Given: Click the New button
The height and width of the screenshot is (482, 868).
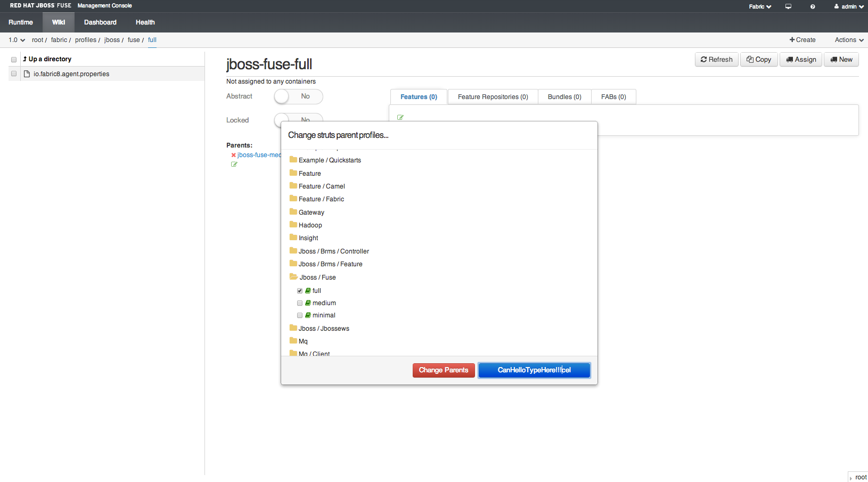Looking at the screenshot, I should (x=841, y=60).
